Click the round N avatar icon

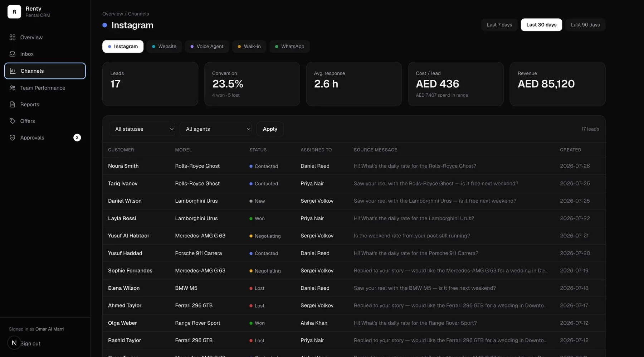click(14, 343)
